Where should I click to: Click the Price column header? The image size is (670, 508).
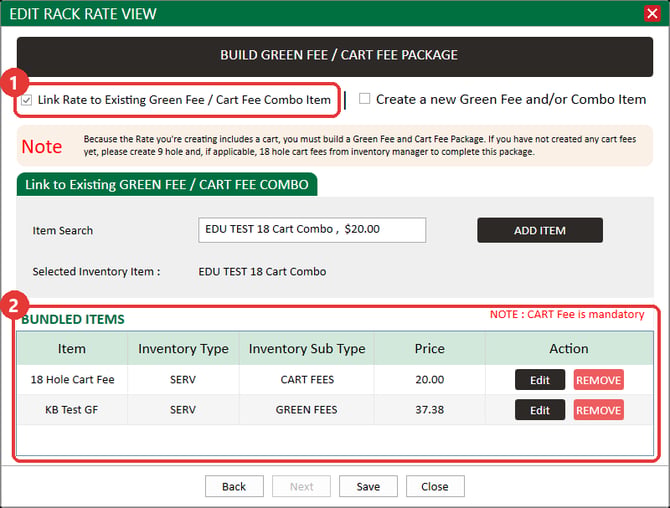point(429,349)
